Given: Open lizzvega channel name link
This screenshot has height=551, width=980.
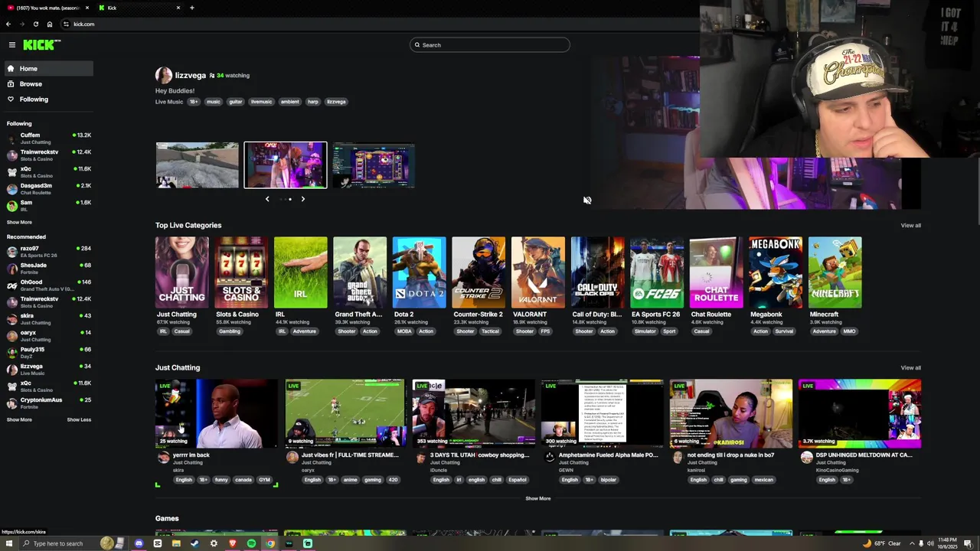Looking at the screenshot, I should coord(190,75).
